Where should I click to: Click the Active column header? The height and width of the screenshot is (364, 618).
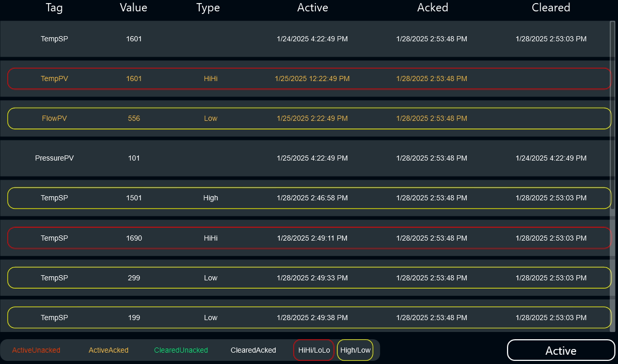coord(312,7)
